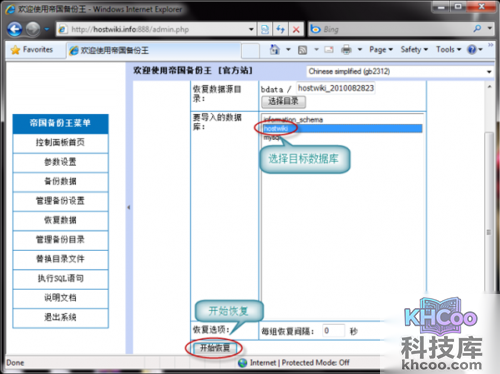Click the Forward navigation arrow
Viewport: 500px width, 374px height.
pos(33,29)
